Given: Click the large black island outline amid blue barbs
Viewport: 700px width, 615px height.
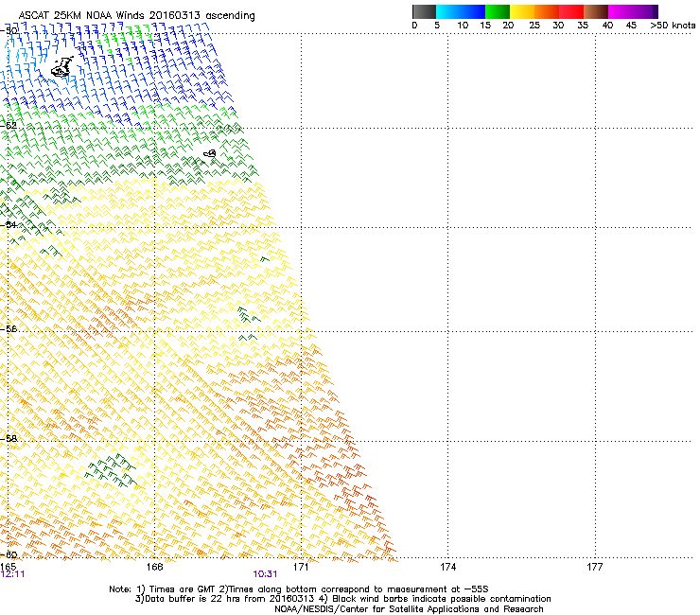Looking at the screenshot, I should (x=62, y=66).
